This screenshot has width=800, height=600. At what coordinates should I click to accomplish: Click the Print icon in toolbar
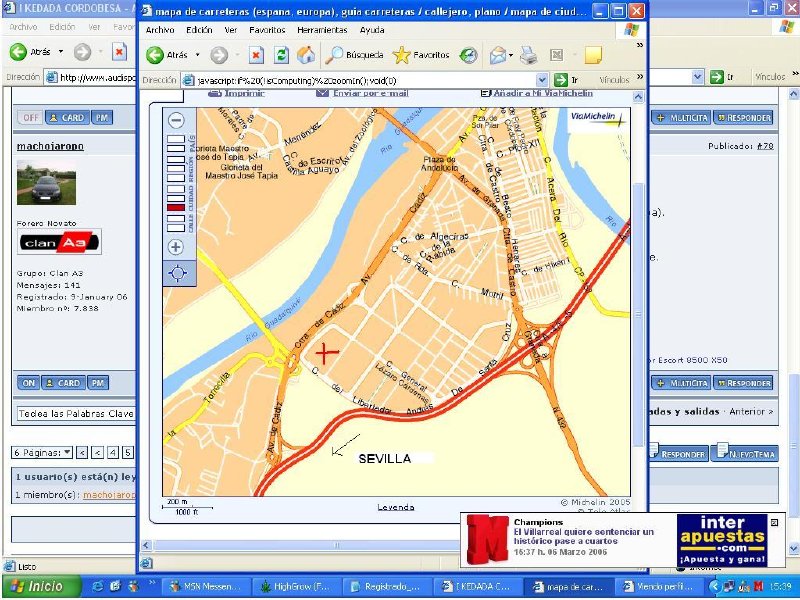tap(527, 54)
